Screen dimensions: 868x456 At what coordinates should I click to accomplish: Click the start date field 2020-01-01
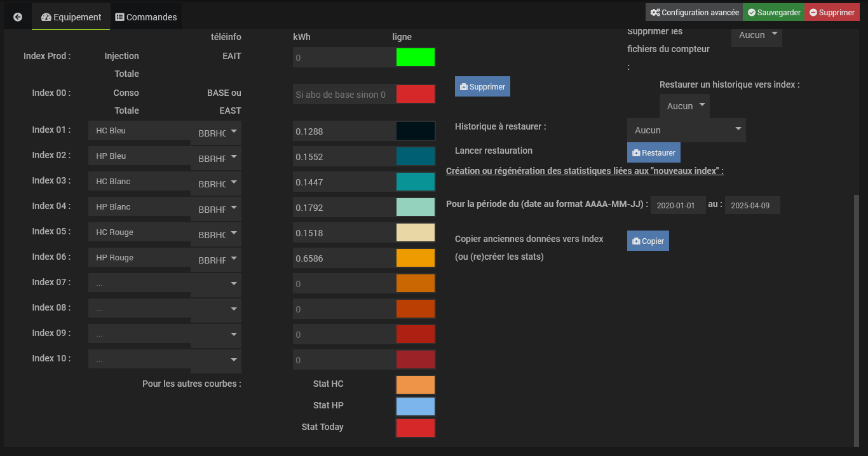678,206
